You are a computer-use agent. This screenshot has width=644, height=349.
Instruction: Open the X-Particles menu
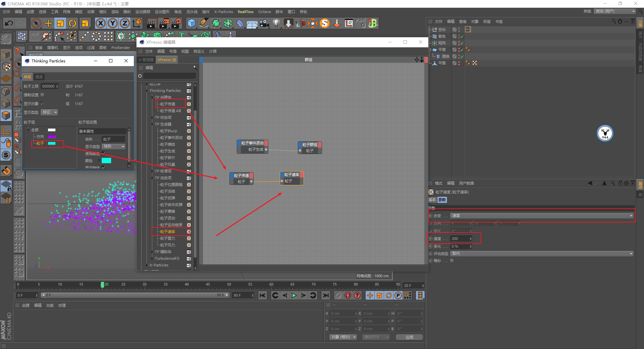pos(223,12)
